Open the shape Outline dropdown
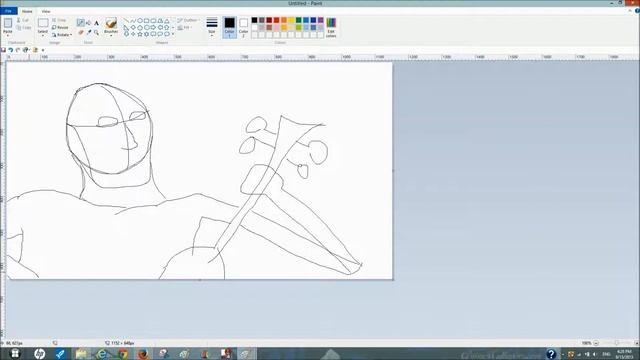This screenshot has width=640, height=360. [x=188, y=20]
